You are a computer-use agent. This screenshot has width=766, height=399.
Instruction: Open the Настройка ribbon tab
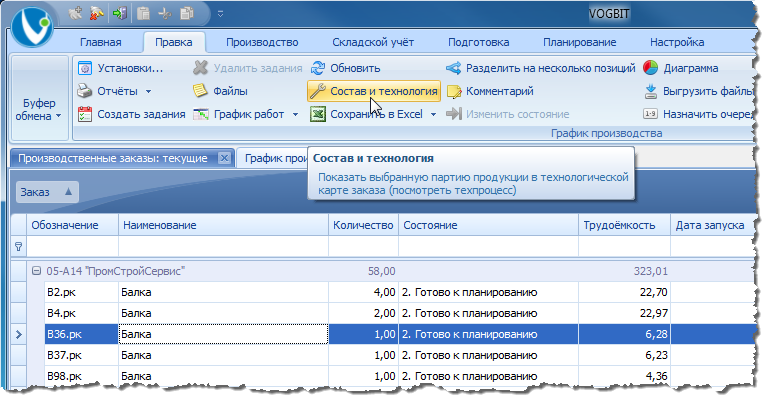[x=677, y=42]
